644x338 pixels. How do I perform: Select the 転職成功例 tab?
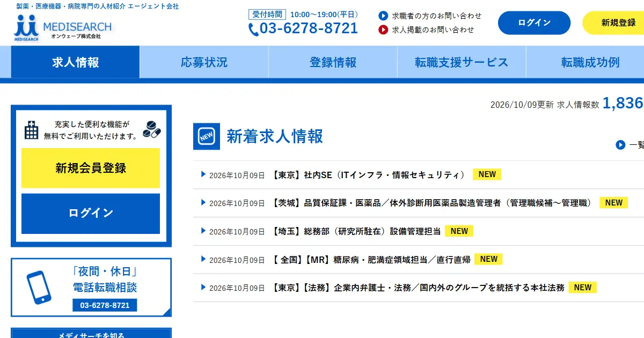point(585,62)
